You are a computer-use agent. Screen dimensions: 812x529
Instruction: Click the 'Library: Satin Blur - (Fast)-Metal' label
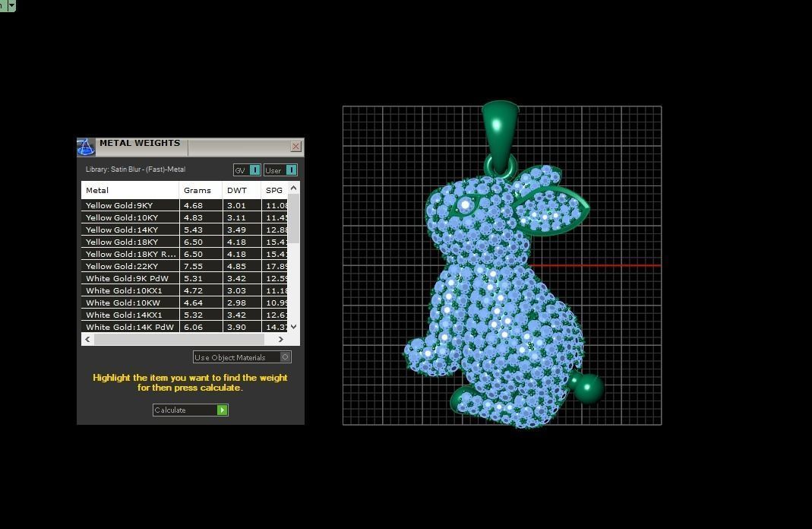135,169
